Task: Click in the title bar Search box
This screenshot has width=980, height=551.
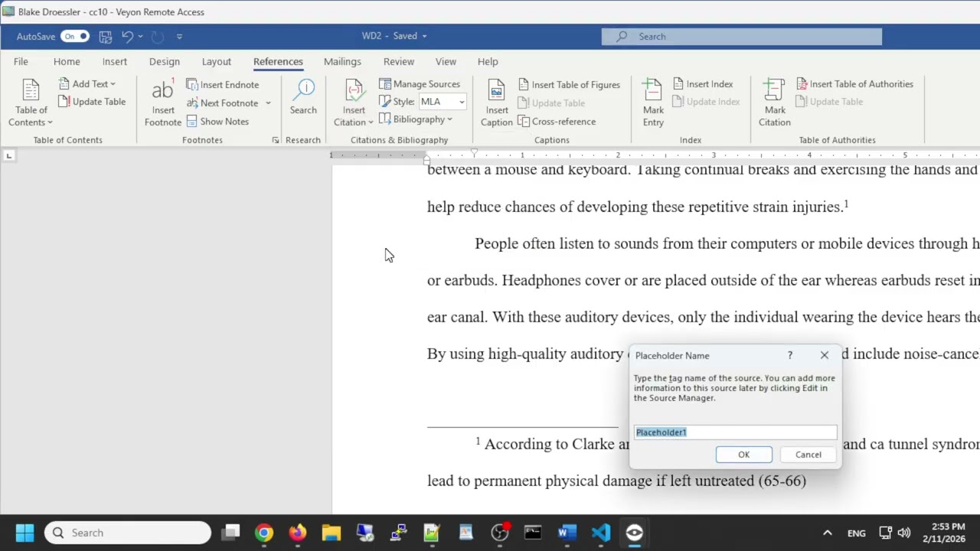Action: 741,37
